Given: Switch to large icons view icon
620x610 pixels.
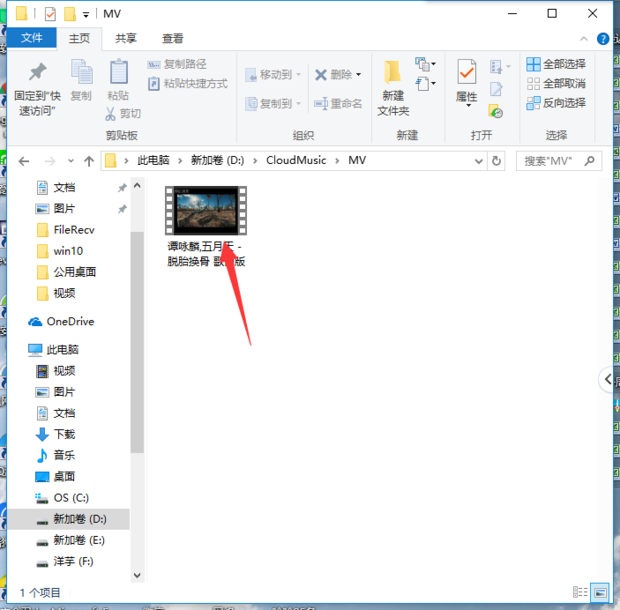Looking at the screenshot, I should click(600, 592).
